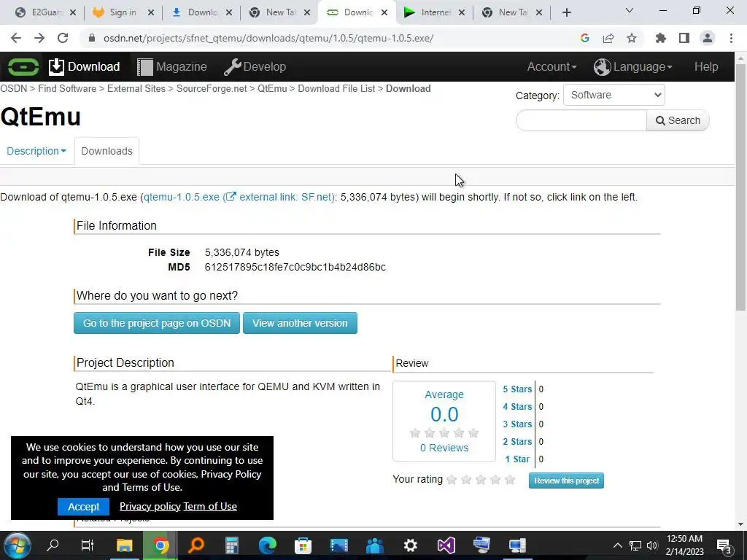Open the Develop menu
Screen dimensions: 747x560
tap(255, 66)
